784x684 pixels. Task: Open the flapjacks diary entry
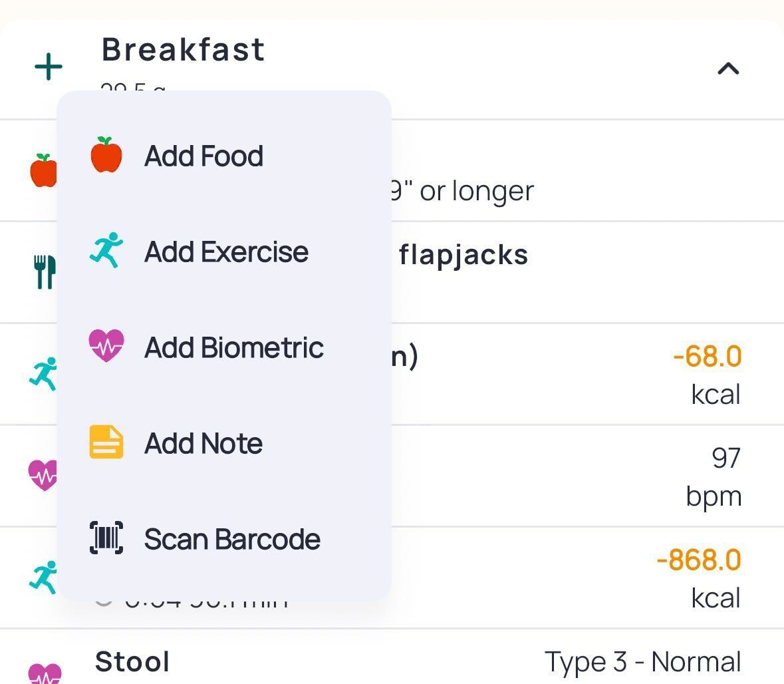click(x=463, y=256)
